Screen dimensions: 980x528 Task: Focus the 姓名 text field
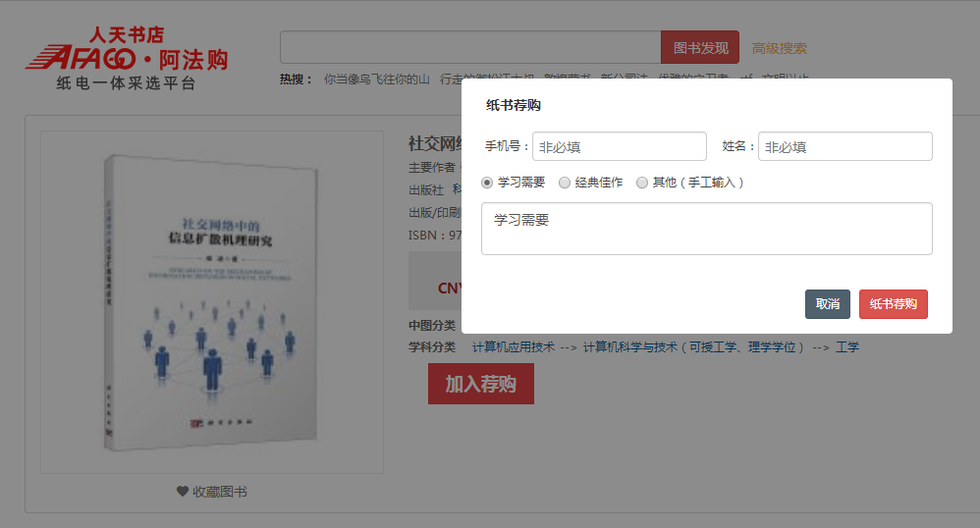point(844,146)
